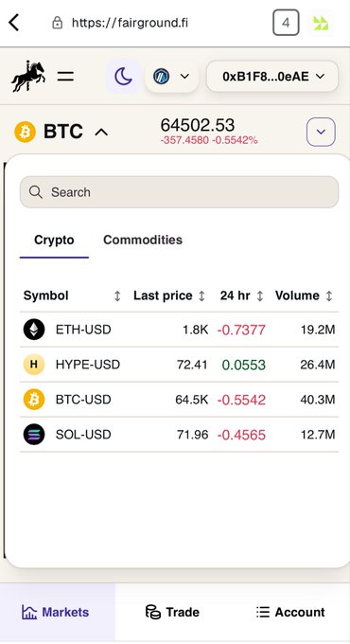350x644 pixels.
Task: Click the green arrows extension icon
Action: 321,23
